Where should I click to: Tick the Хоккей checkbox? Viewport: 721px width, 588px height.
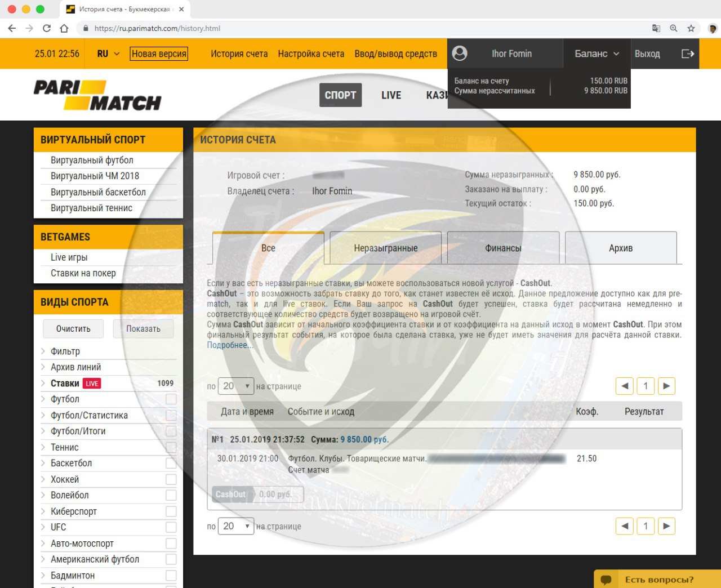click(171, 479)
